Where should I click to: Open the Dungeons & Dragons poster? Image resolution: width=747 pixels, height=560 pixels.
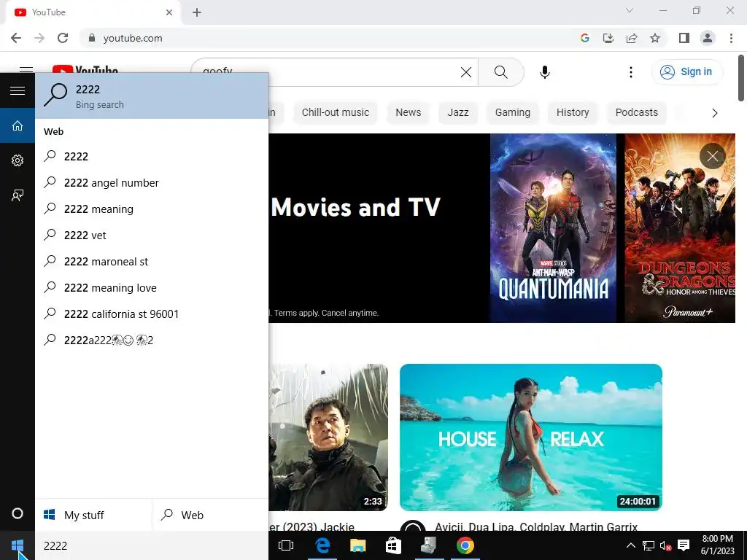tap(680, 228)
